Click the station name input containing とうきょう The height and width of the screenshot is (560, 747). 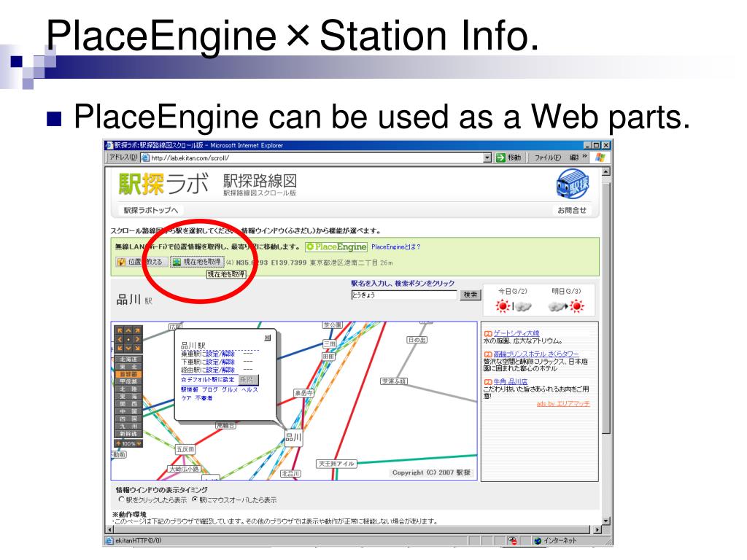point(404,295)
